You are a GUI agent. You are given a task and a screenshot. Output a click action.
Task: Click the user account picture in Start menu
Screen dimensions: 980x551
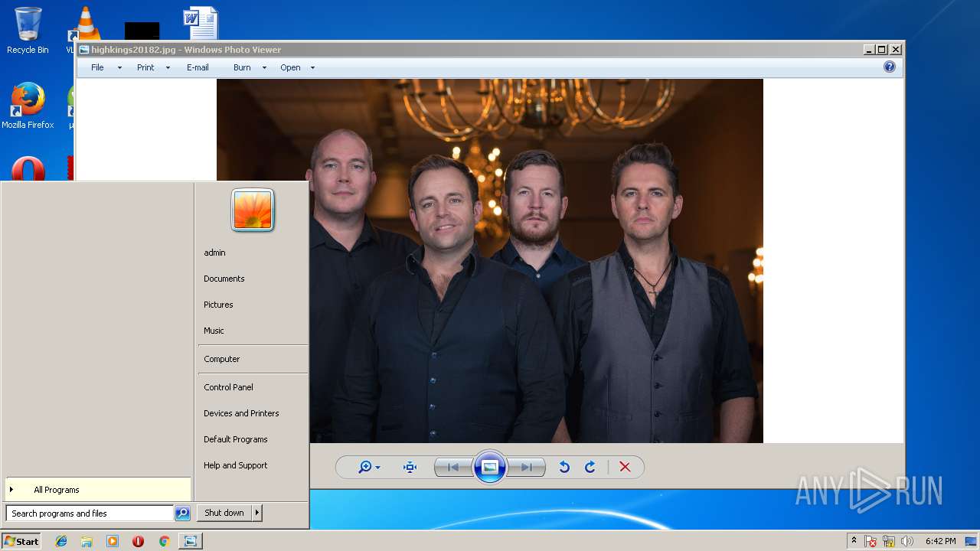(253, 210)
